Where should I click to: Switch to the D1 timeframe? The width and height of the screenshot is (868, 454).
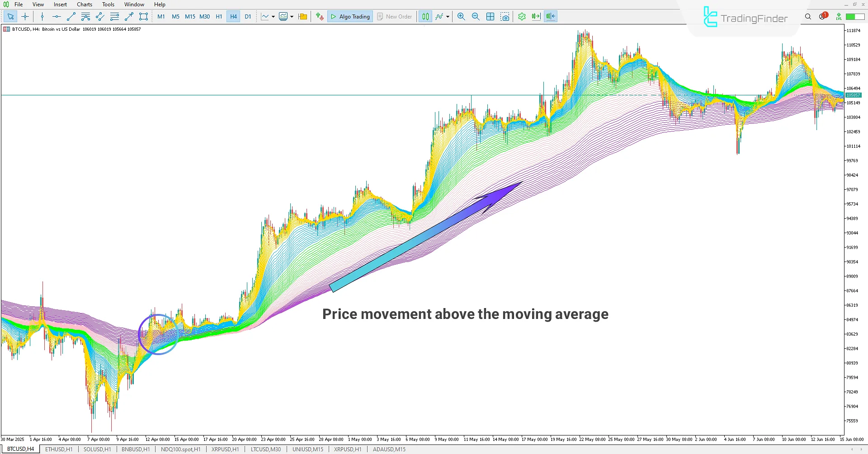(x=248, y=16)
